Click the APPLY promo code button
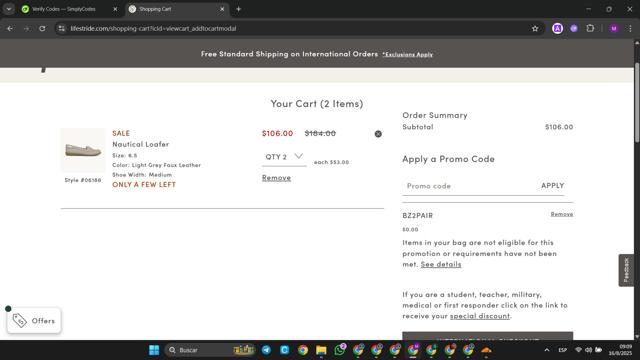Image resolution: width=640 pixels, height=360 pixels. tap(552, 185)
